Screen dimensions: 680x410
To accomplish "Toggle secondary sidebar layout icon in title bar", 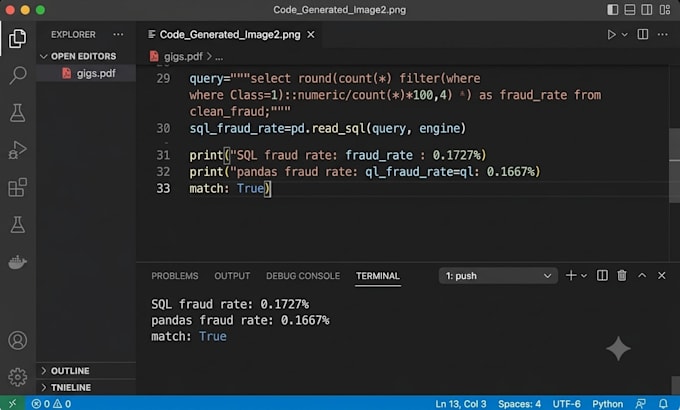I will pos(647,10).
